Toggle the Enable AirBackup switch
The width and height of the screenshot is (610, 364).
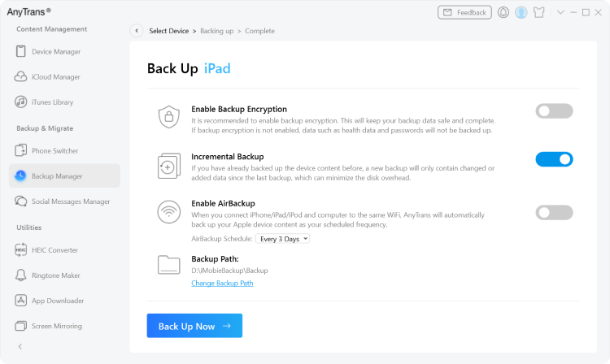554,212
